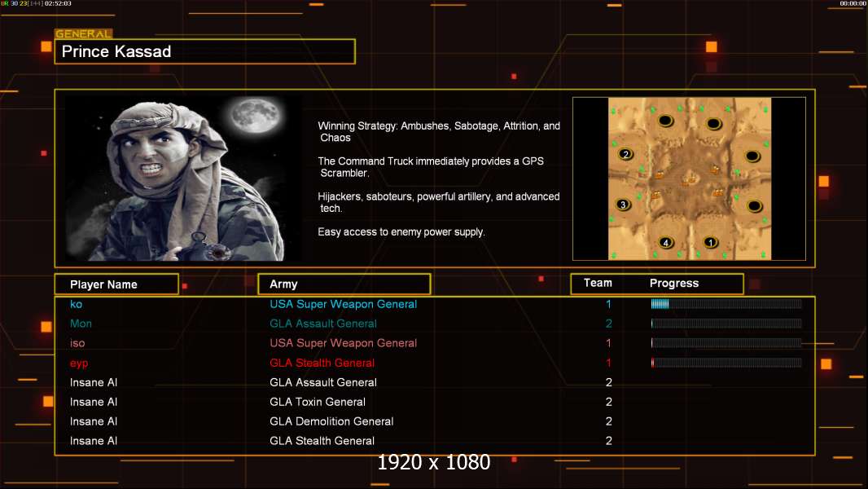Click the Progress column header
Screen dimensions: 868x489
point(673,283)
